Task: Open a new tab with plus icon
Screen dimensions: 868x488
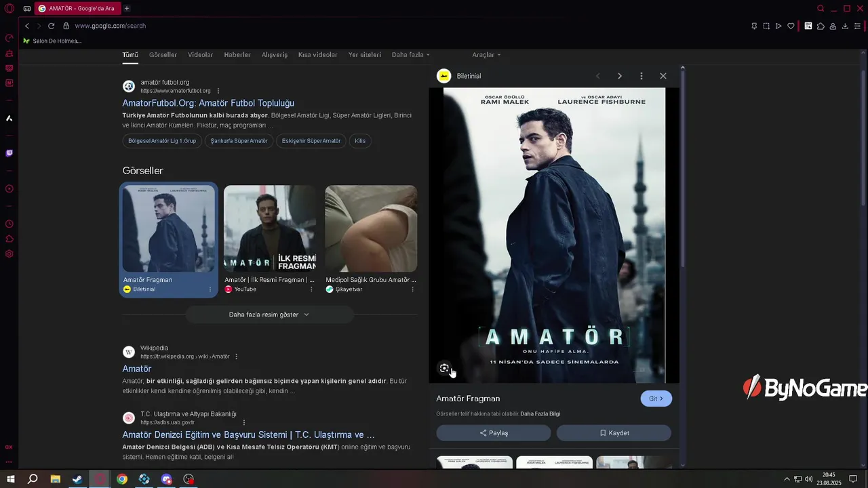Action: 126,8
